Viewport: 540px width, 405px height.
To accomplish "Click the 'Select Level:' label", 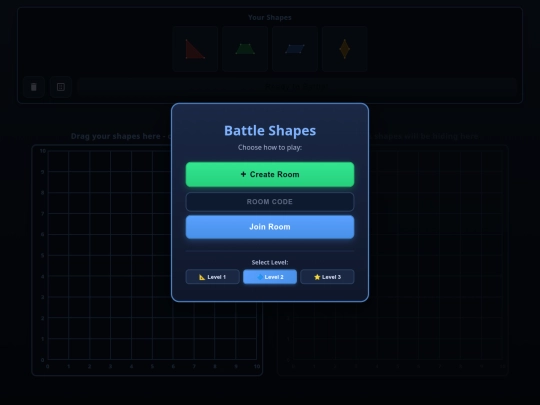I will point(270,262).
